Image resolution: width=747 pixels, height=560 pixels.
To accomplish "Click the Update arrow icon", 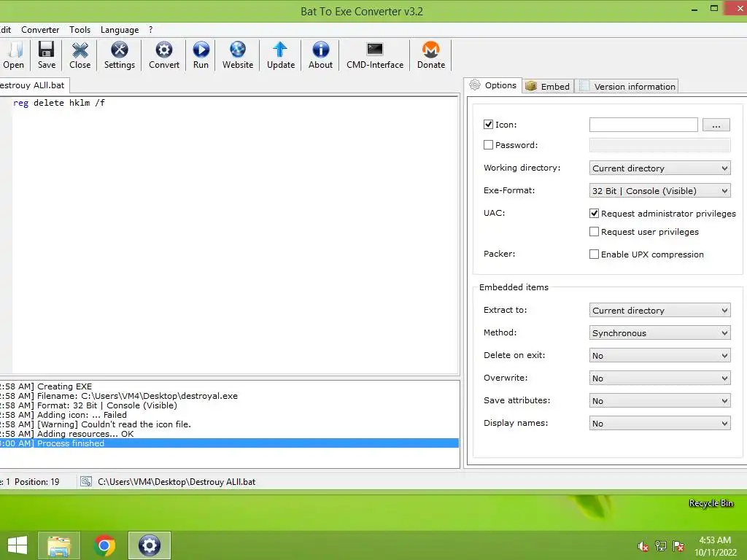I will [x=280, y=50].
